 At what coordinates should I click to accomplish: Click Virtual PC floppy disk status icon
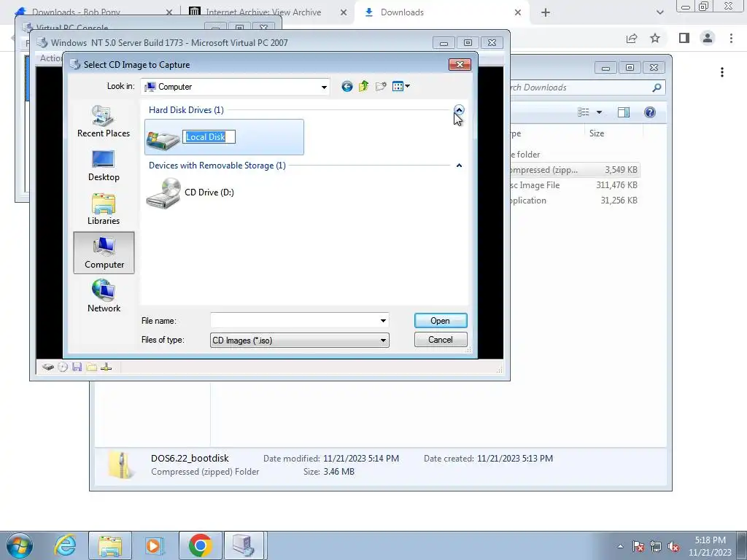tap(77, 367)
